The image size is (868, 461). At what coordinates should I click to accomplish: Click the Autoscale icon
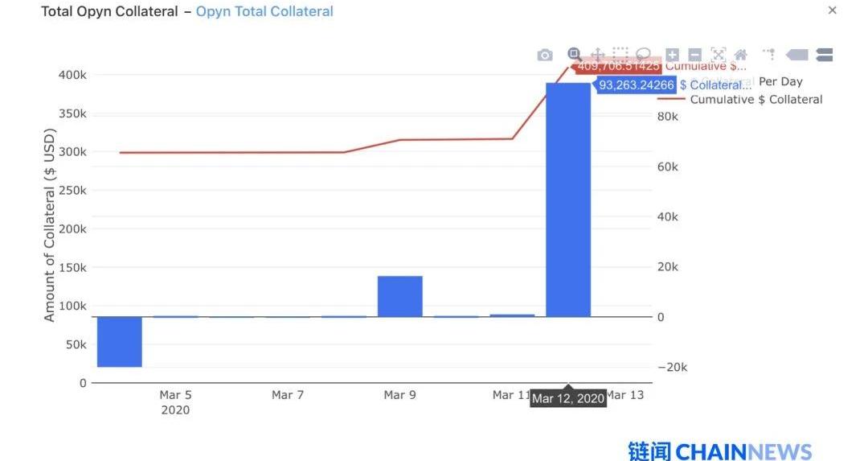click(x=719, y=55)
